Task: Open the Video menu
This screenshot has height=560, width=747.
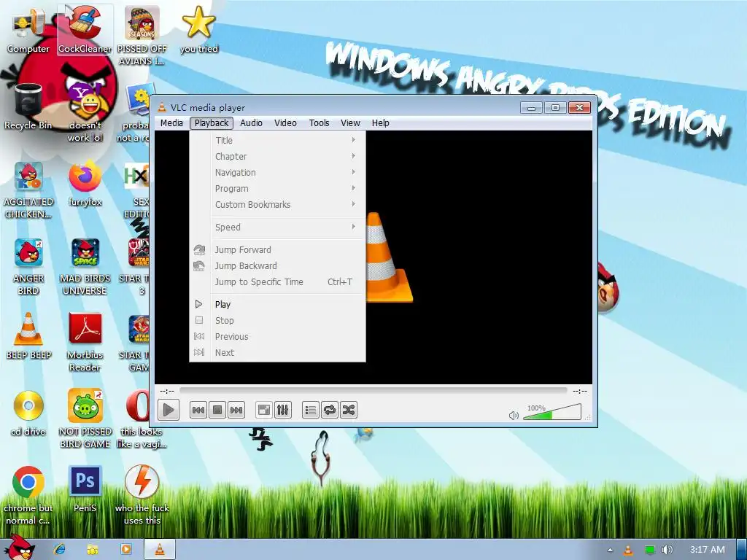Action: [285, 122]
